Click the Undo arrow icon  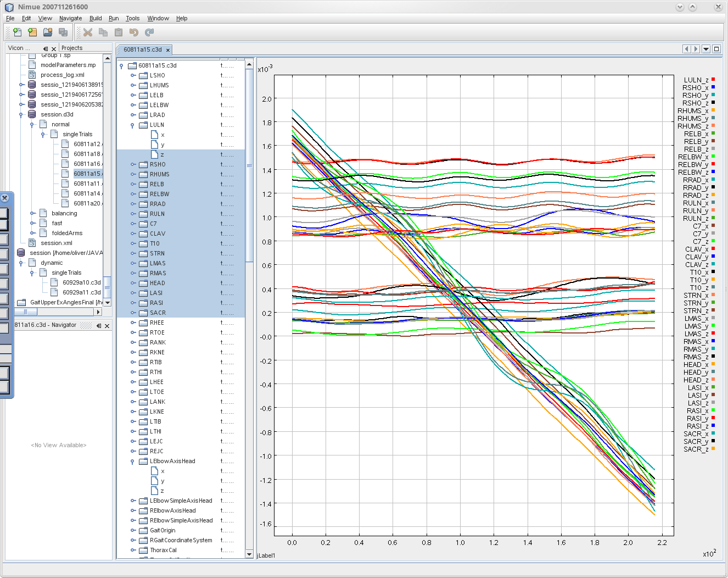coord(133,32)
